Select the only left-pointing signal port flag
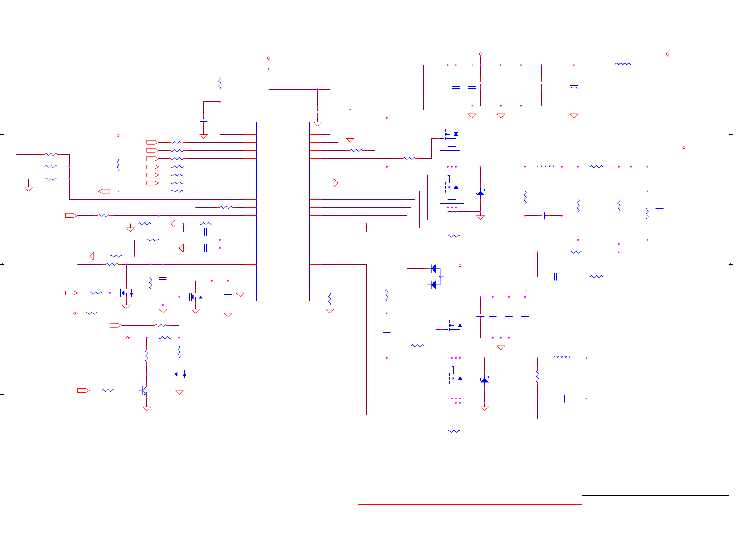This screenshot has width=756, height=534. point(104,191)
